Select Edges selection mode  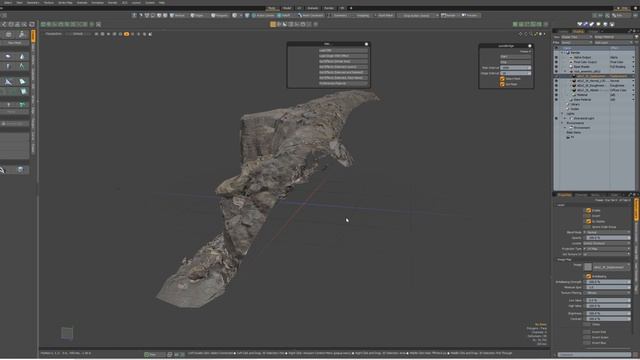pos(198,16)
